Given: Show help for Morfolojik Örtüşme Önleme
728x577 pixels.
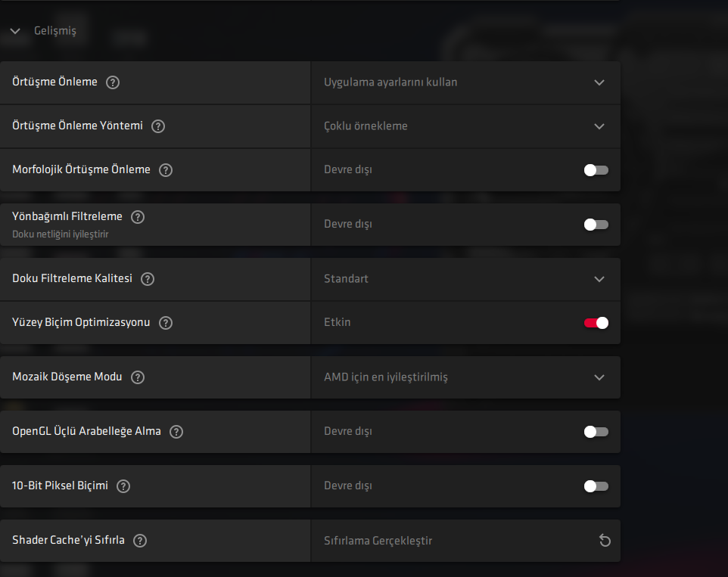Looking at the screenshot, I should [x=166, y=170].
